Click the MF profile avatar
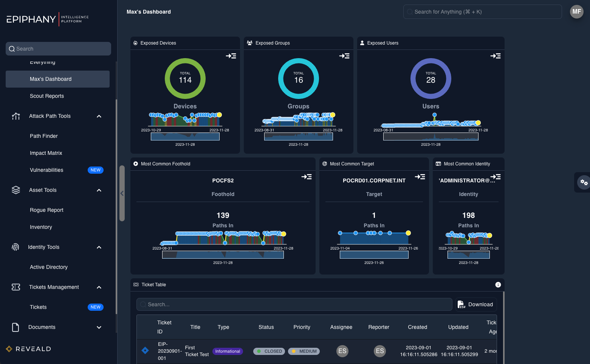 click(576, 11)
